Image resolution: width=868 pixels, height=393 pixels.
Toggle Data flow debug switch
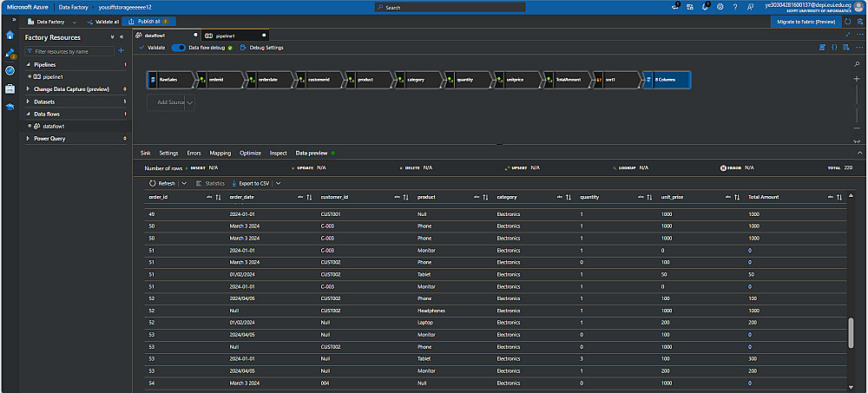178,48
